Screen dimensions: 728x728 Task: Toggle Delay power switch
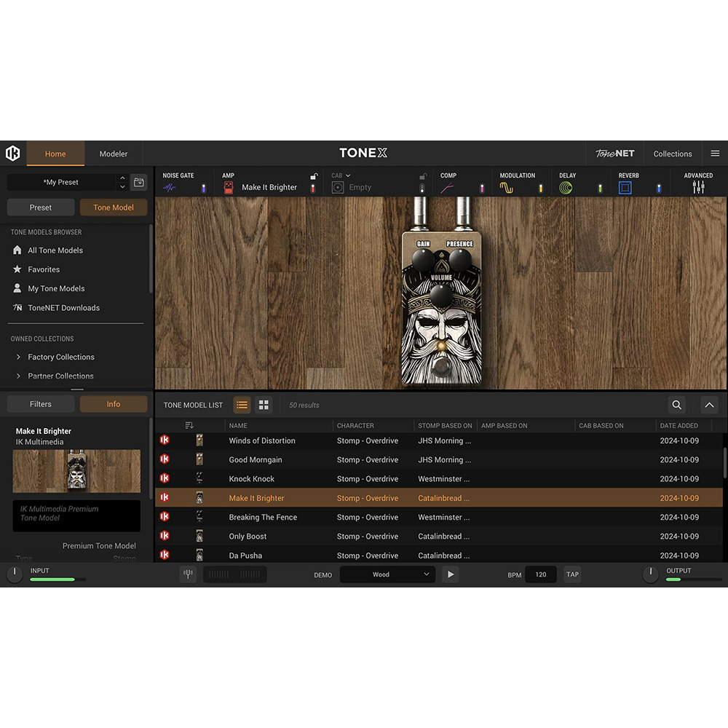[600, 188]
